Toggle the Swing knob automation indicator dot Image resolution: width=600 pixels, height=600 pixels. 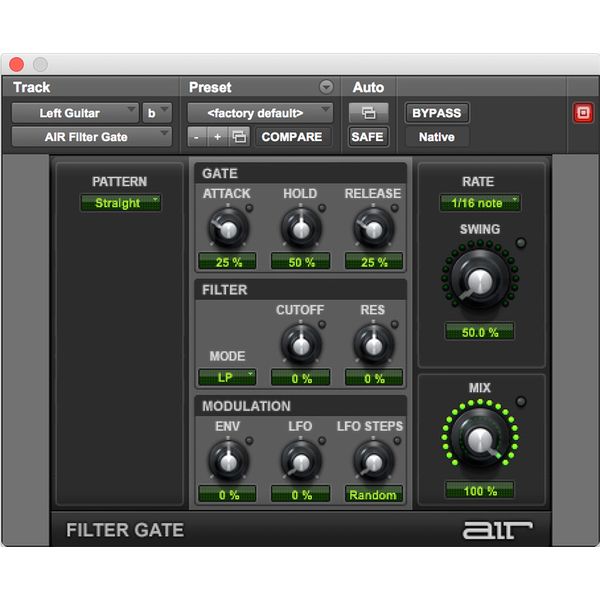(521, 243)
